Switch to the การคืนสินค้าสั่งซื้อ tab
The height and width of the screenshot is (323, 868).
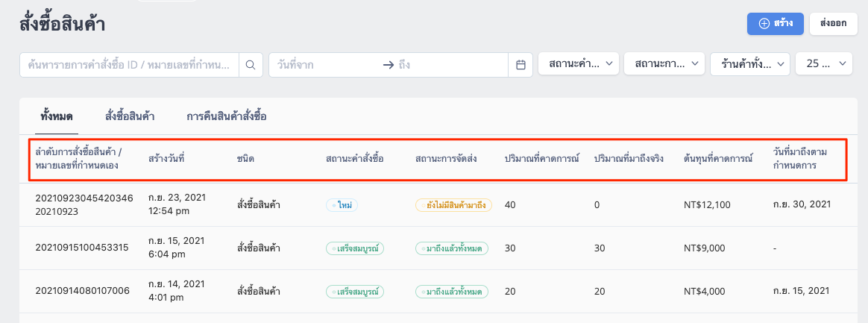[x=227, y=117]
